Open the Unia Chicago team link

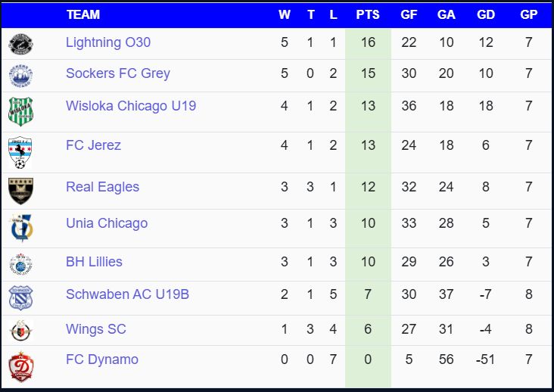pyautogui.click(x=107, y=223)
